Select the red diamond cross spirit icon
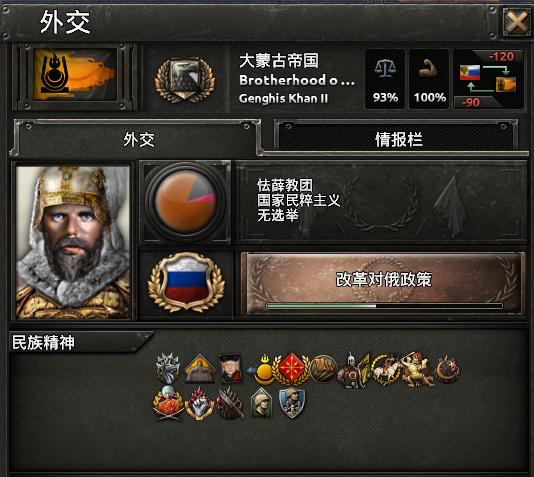The image size is (534, 477). 292,369
